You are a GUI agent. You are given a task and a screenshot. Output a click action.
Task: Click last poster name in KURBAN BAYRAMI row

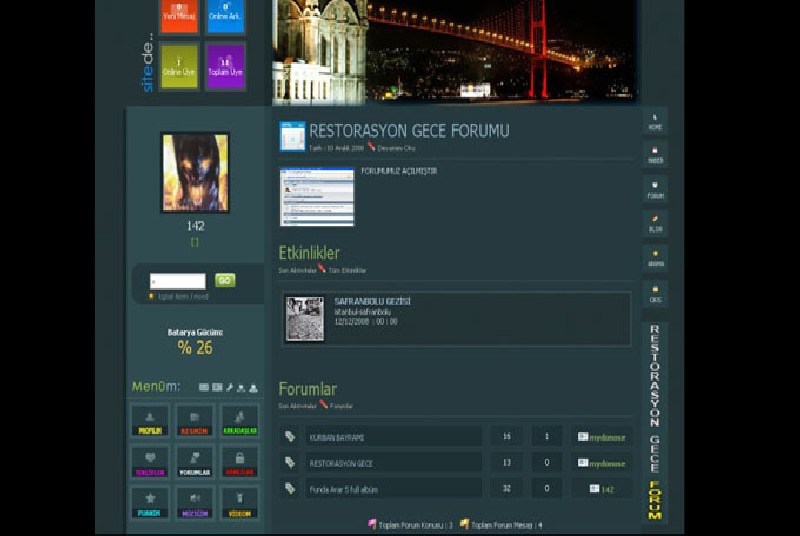(x=607, y=438)
